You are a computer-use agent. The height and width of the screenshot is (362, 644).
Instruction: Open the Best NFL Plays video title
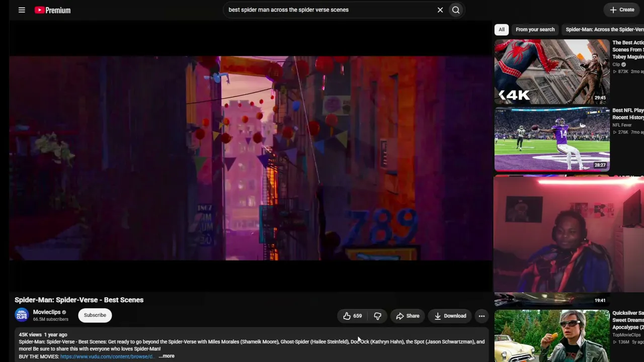point(628,114)
